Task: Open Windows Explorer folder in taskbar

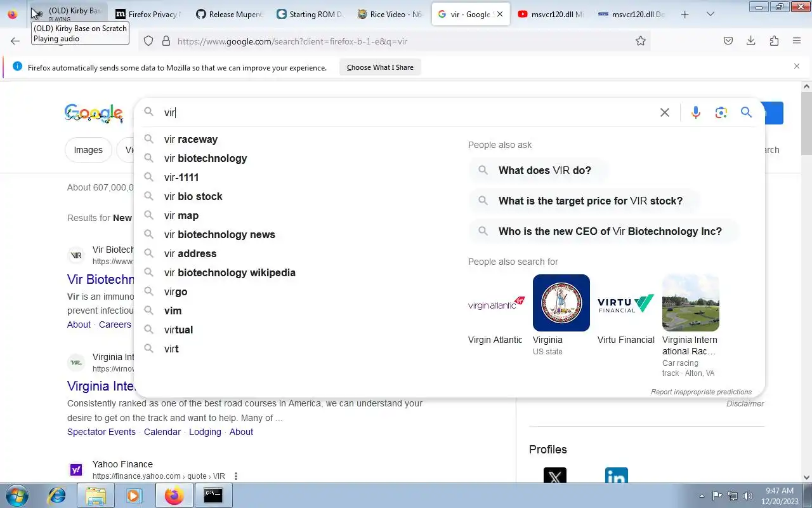Action: [x=95, y=495]
